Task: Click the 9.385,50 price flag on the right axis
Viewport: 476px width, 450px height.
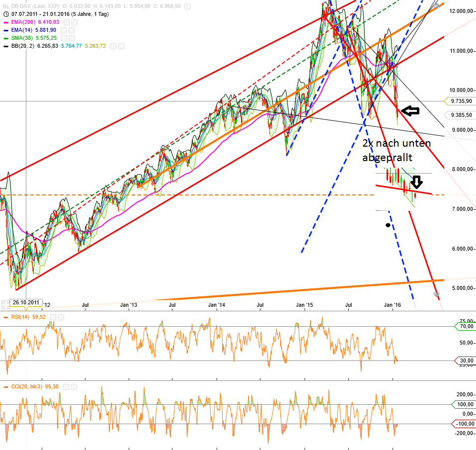Action: coord(462,115)
